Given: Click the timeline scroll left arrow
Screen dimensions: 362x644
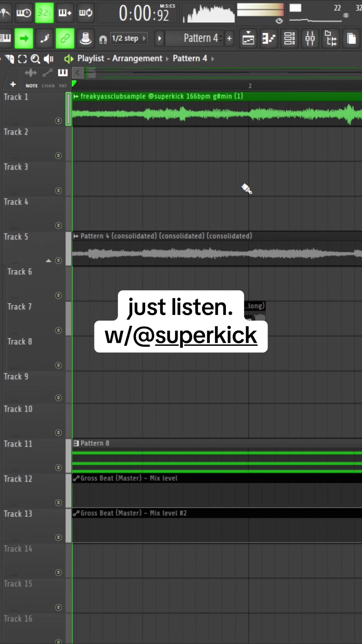Looking at the screenshot, I should point(78,72).
